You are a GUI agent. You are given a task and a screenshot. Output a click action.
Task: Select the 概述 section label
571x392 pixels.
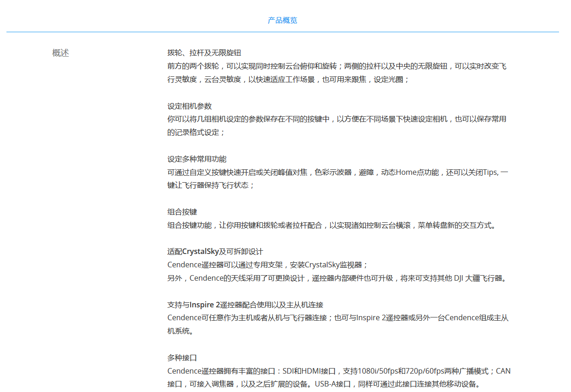point(61,53)
